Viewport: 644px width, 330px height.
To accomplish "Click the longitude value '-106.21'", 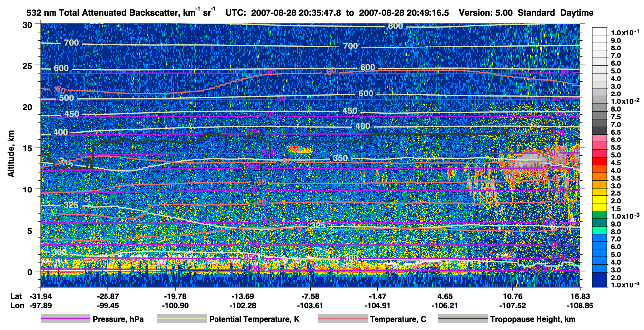I will pyautogui.click(x=445, y=305).
